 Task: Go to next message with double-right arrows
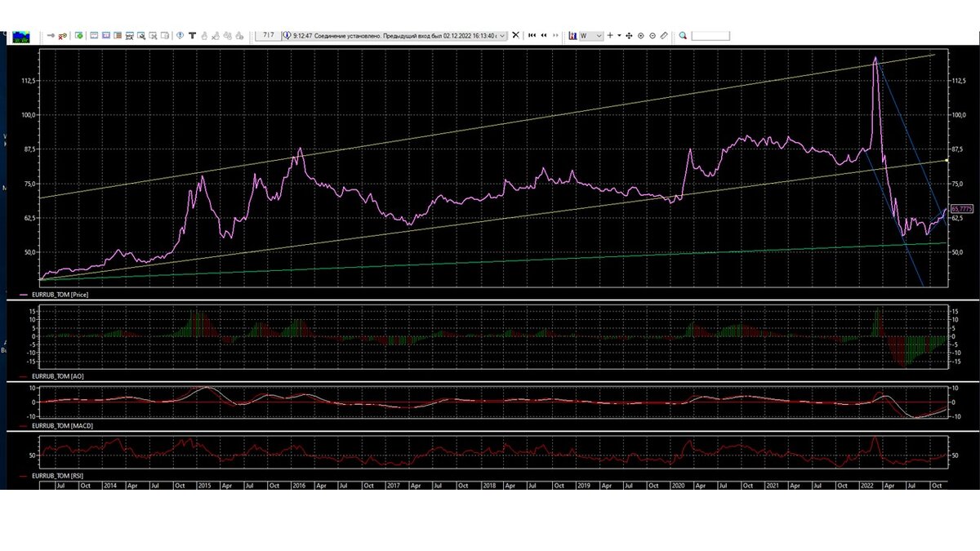pos(555,35)
